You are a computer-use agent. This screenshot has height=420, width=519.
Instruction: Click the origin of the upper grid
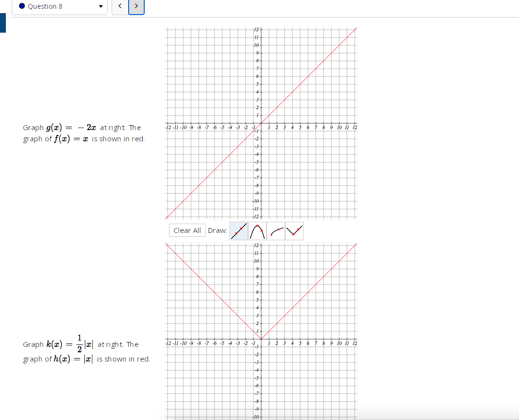point(261,124)
